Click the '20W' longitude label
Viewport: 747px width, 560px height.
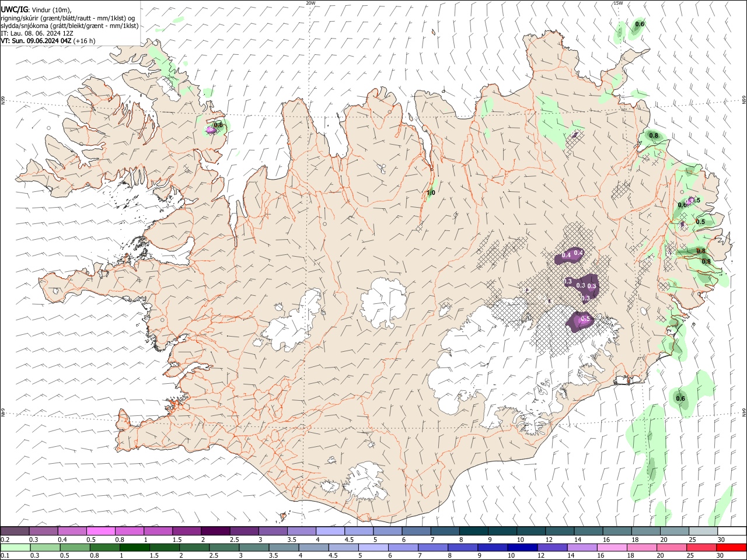pyautogui.click(x=311, y=3)
